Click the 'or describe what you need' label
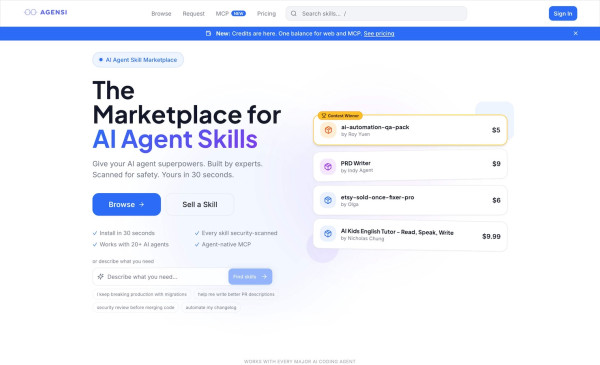Screen dimensions: 600x365 (x=123, y=261)
